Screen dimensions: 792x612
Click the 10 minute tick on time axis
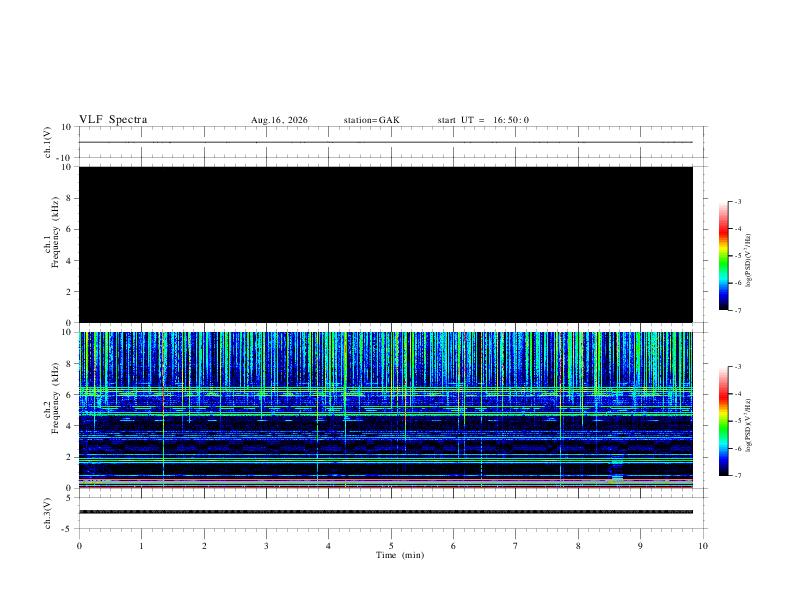(703, 546)
